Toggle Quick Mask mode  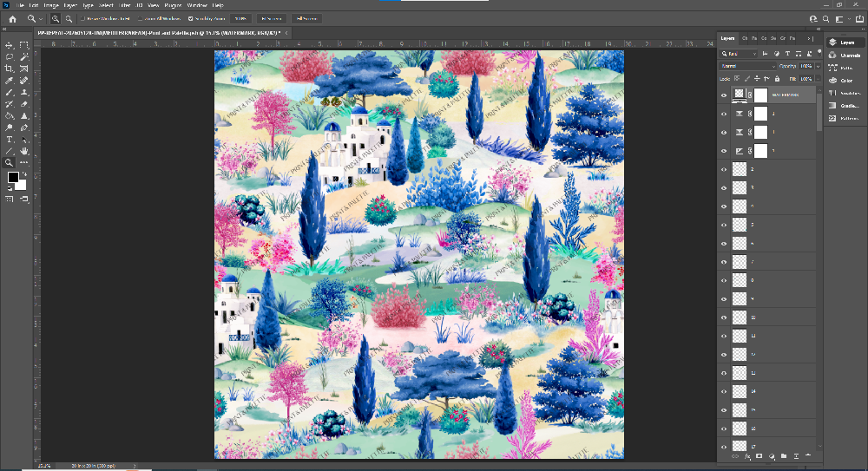10,199
